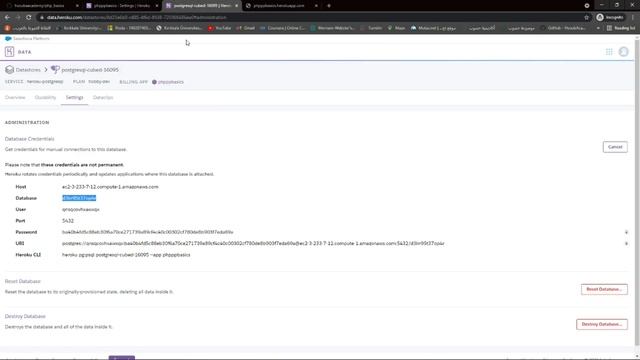Show hidden bookmarks via overflow arrow
The image size is (640, 360).
[x=598, y=28]
